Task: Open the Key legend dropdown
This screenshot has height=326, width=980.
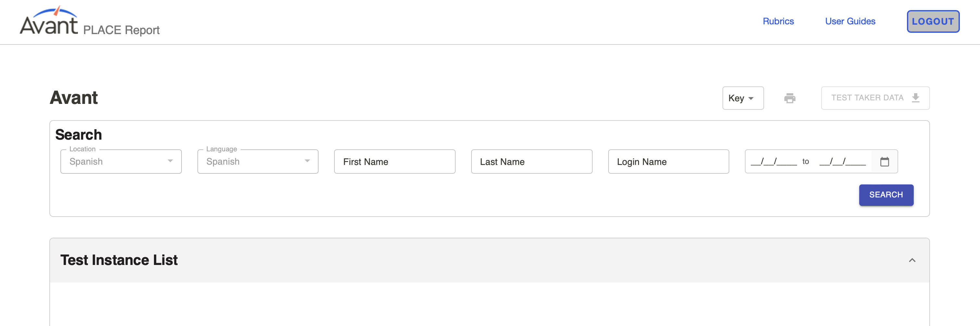Action: click(x=743, y=98)
